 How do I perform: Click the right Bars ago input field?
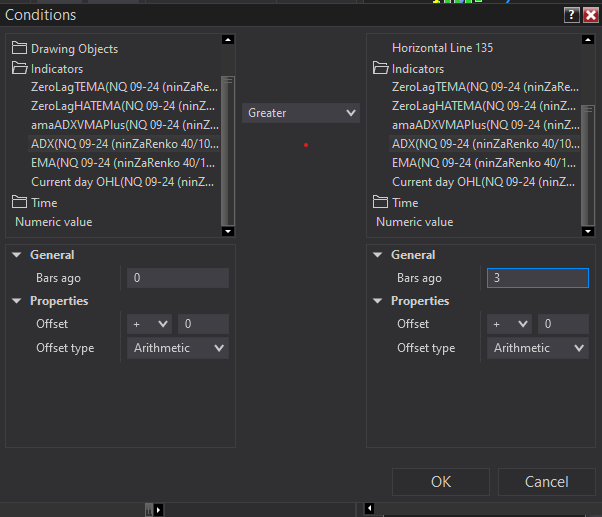pos(537,278)
